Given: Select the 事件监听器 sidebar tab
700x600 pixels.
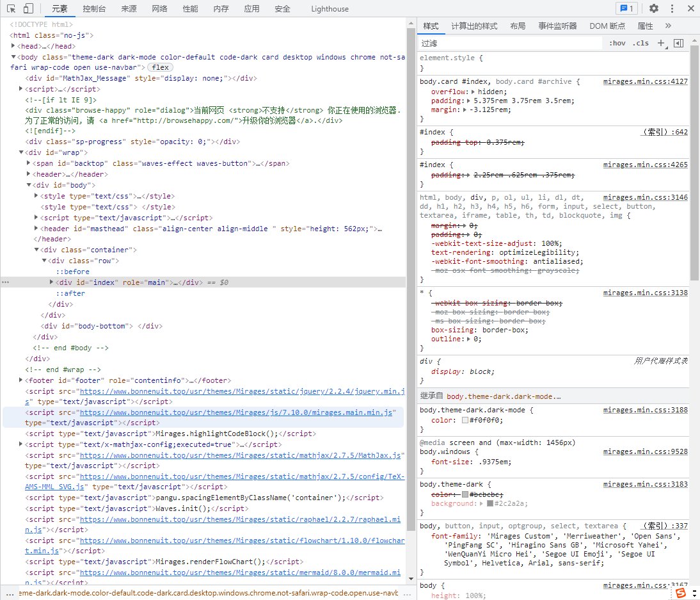Looking at the screenshot, I should [x=557, y=26].
